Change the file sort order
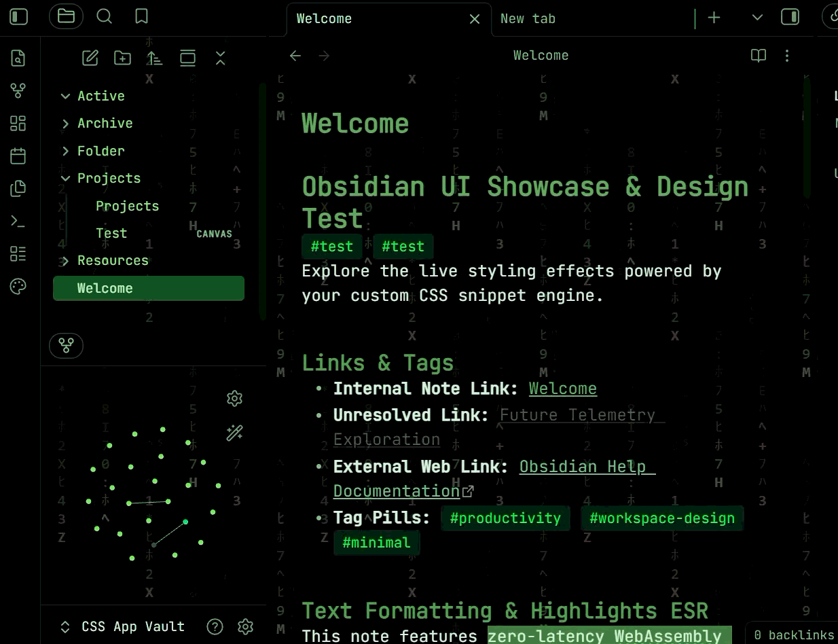This screenshot has height=644, width=838. tap(155, 58)
